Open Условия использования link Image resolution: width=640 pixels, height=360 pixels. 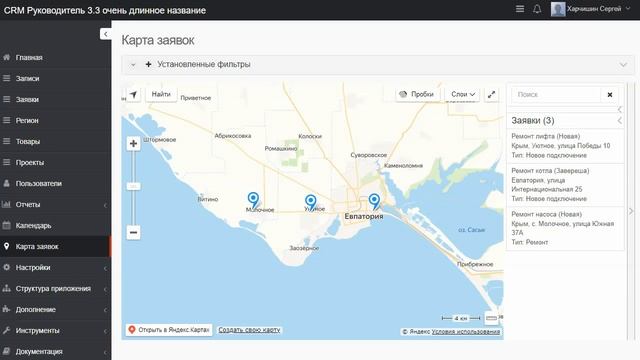tap(466, 332)
